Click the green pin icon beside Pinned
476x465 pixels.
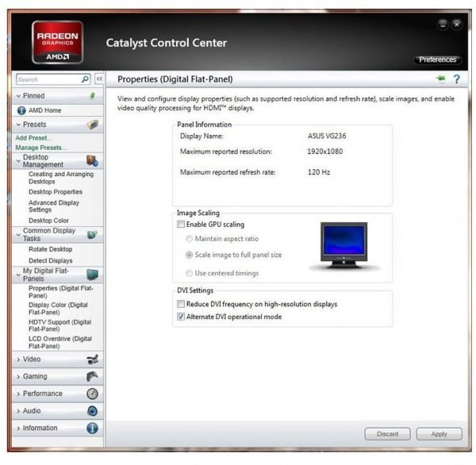[93, 96]
